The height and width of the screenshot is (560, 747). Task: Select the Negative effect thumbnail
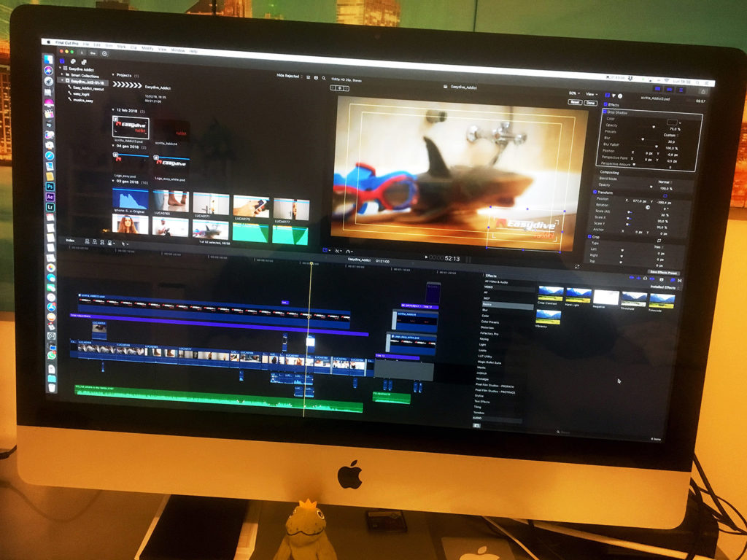[x=605, y=297]
